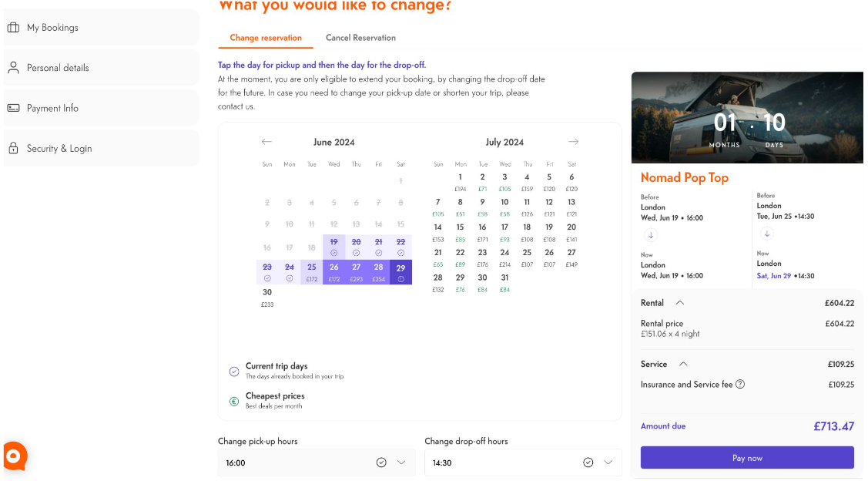Click the pick-up hours checkmark circle
This screenshot has height=481, width=868.
pyautogui.click(x=381, y=462)
